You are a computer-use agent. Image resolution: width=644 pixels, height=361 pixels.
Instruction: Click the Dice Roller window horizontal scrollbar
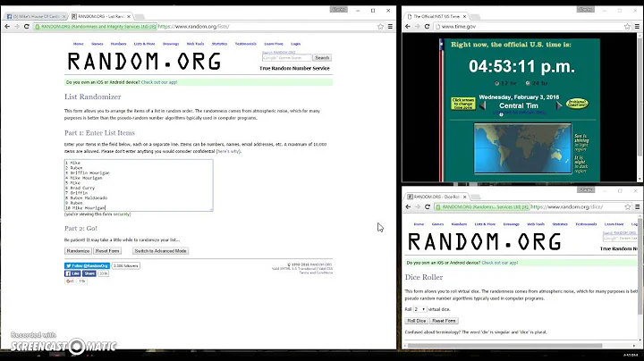pyautogui.click(x=504, y=346)
